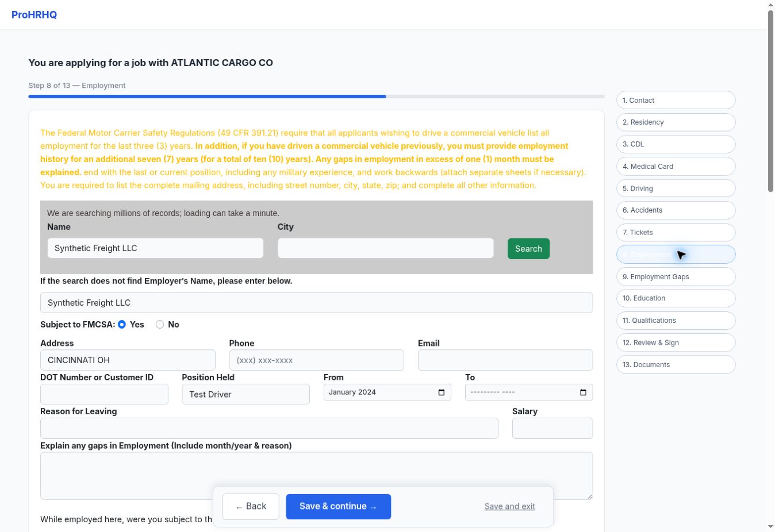Go to step 2. Residency
Screen dimensions: 775x532
click(676, 122)
